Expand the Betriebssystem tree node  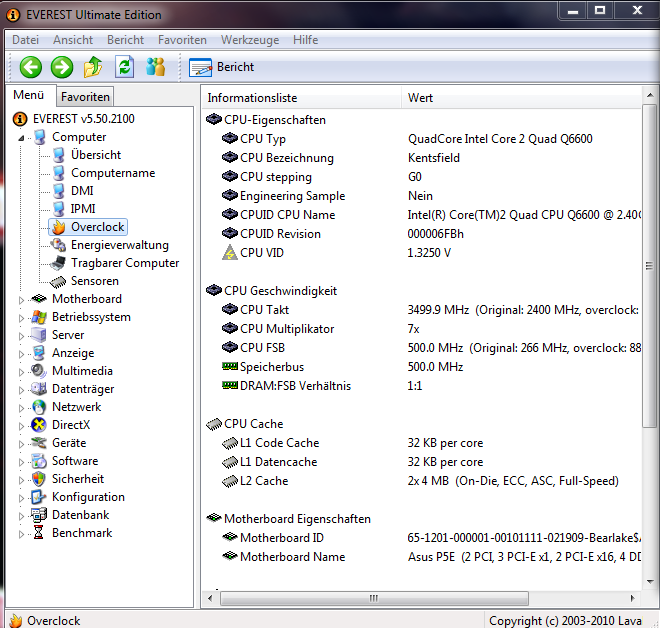(21, 318)
